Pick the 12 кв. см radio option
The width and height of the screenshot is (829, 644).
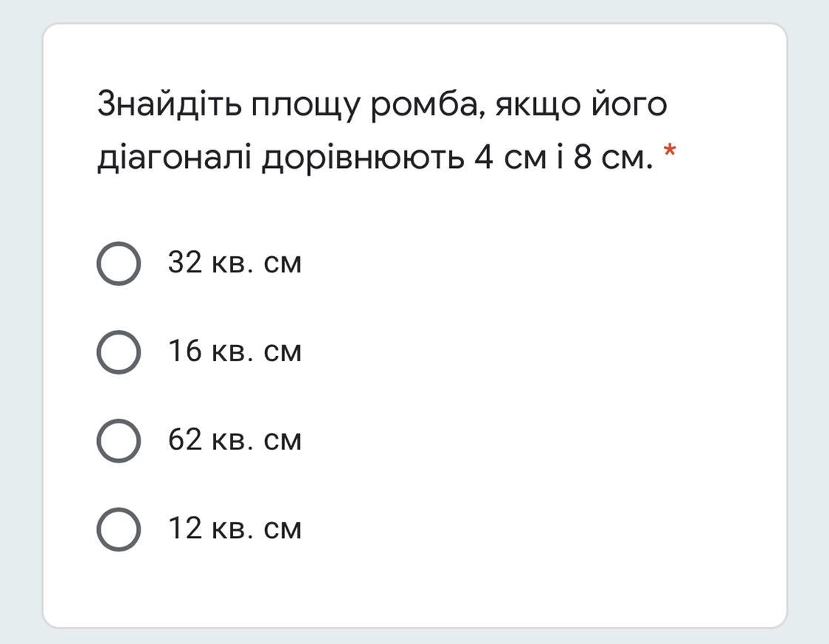pyautogui.click(x=118, y=529)
